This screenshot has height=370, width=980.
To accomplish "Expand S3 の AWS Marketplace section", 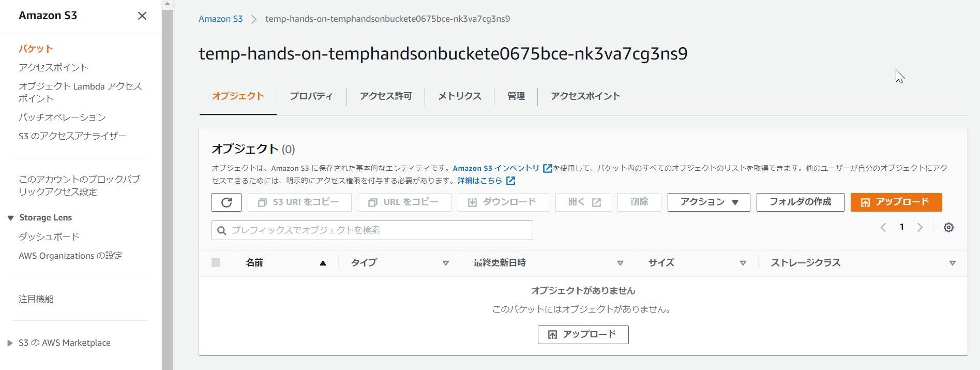I will click(x=10, y=343).
